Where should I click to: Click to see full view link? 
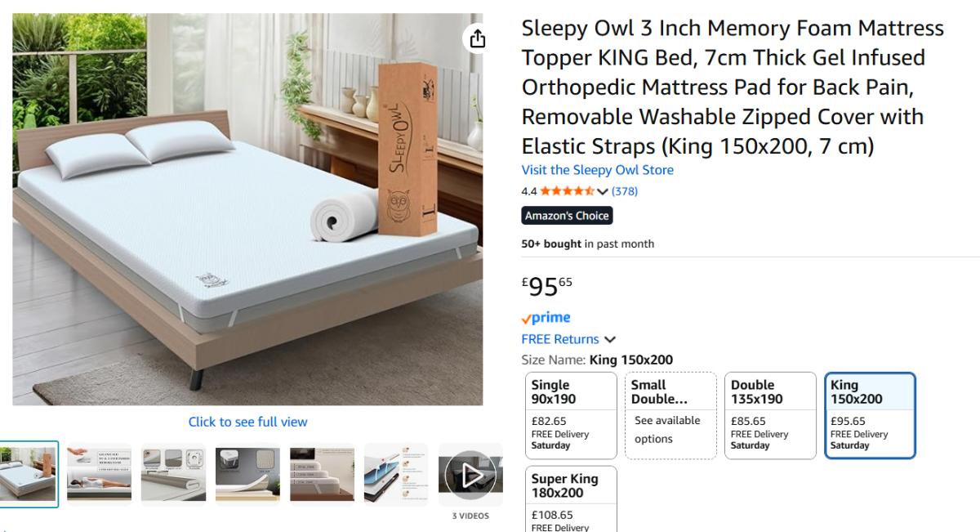tap(247, 422)
